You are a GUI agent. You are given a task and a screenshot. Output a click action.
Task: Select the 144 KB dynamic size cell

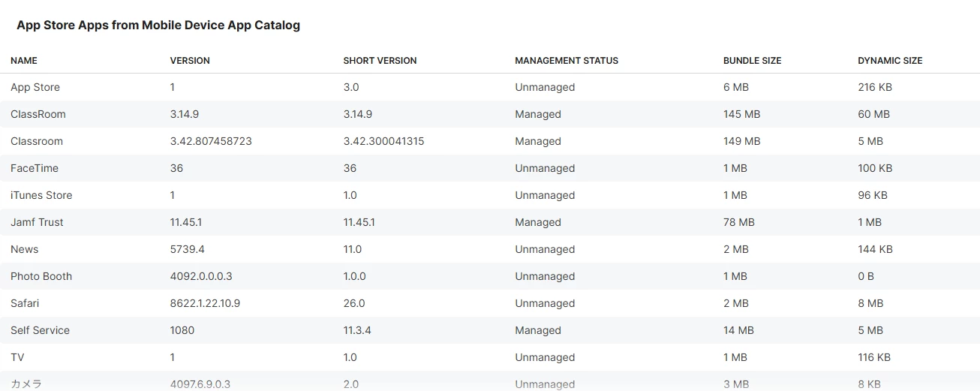[875, 249]
